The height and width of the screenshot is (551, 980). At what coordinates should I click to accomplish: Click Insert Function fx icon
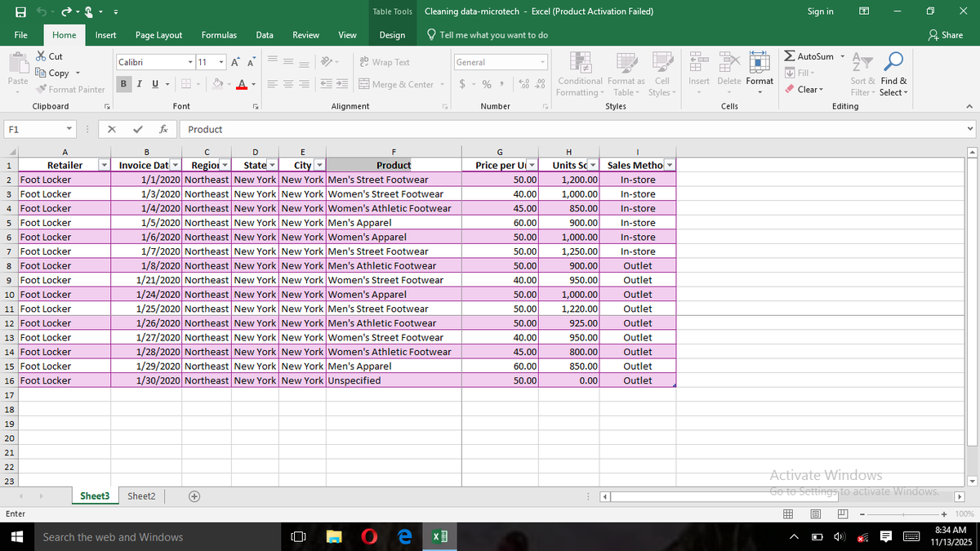[x=164, y=129]
